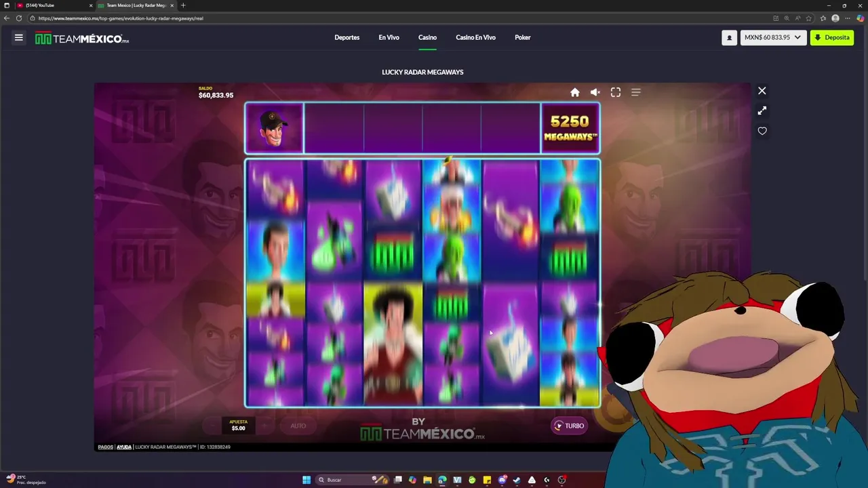Increase the bet with plus button
This screenshot has width=868, height=488.
click(x=265, y=426)
